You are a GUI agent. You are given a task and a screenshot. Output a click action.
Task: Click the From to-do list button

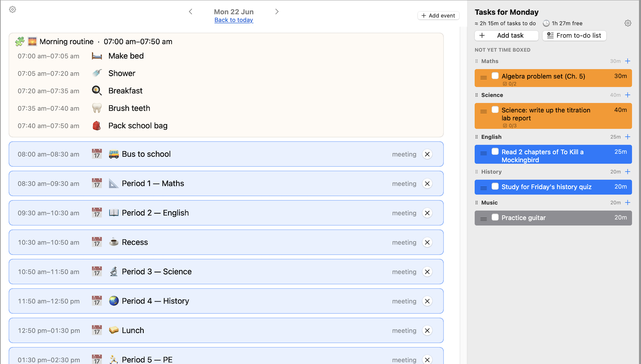pos(574,36)
